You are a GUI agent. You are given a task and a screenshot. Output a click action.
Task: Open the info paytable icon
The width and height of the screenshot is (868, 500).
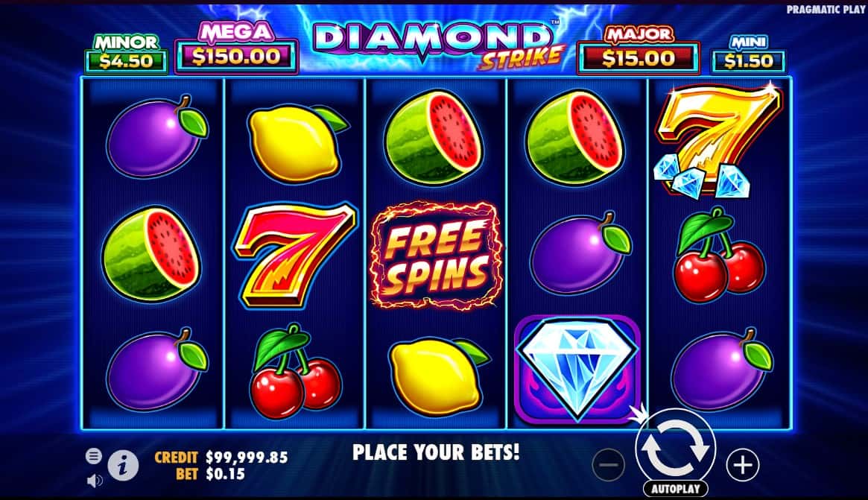click(123, 464)
